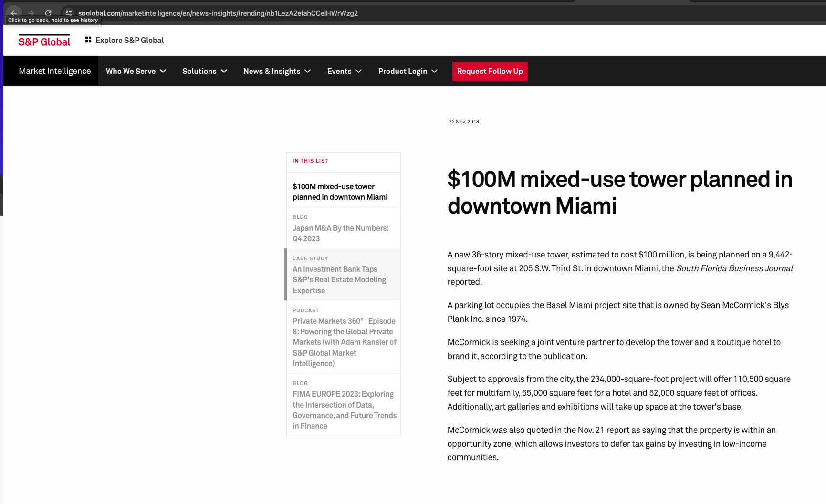The width and height of the screenshot is (826, 504).
Task: Click the IN THIS LIST heading
Action: pos(310,161)
